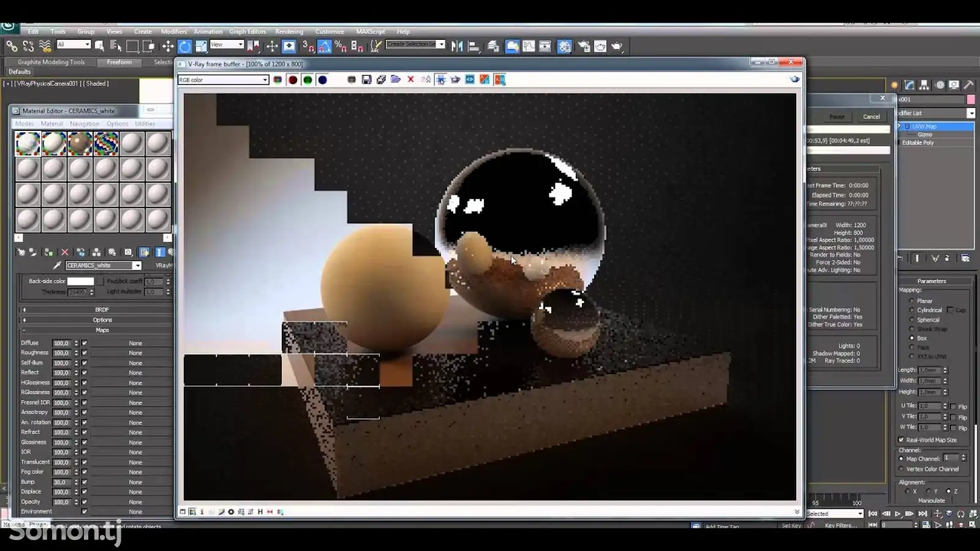Toggle the Reflect map checkbox
Image resolution: width=980 pixels, height=551 pixels.
coord(85,373)
